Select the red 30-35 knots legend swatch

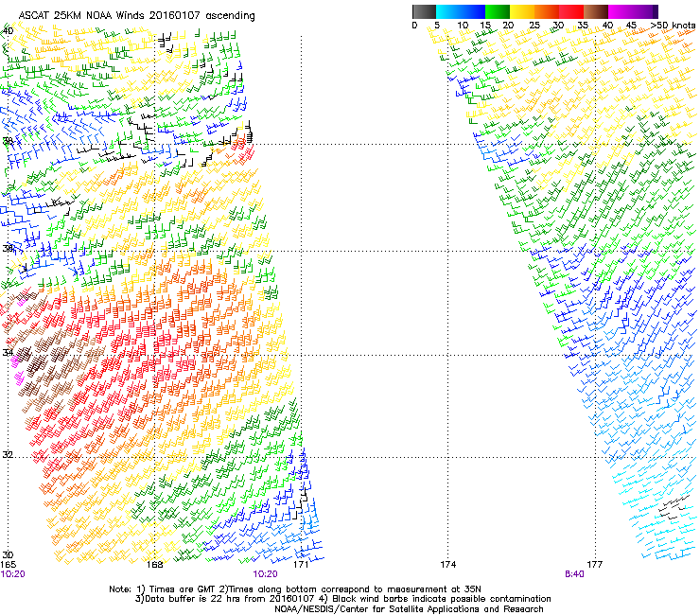(571, 11)
